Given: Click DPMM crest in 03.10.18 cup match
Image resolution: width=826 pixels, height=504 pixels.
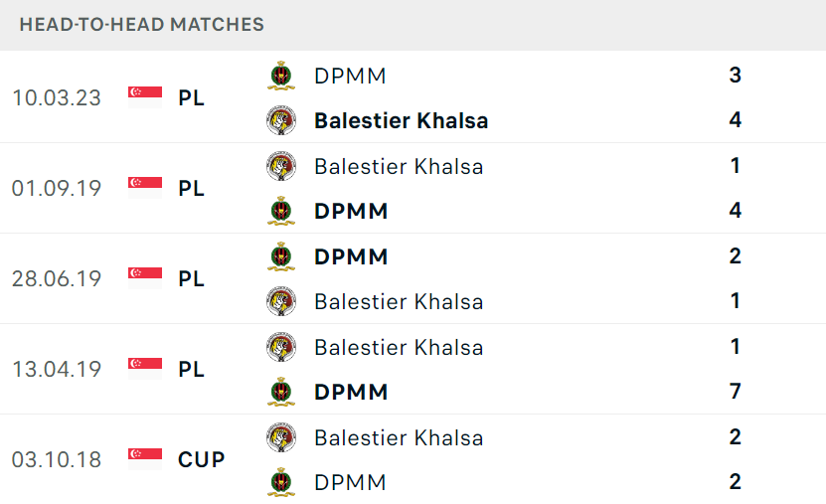Looking at the screenshot, I should [x=280, y=482].
